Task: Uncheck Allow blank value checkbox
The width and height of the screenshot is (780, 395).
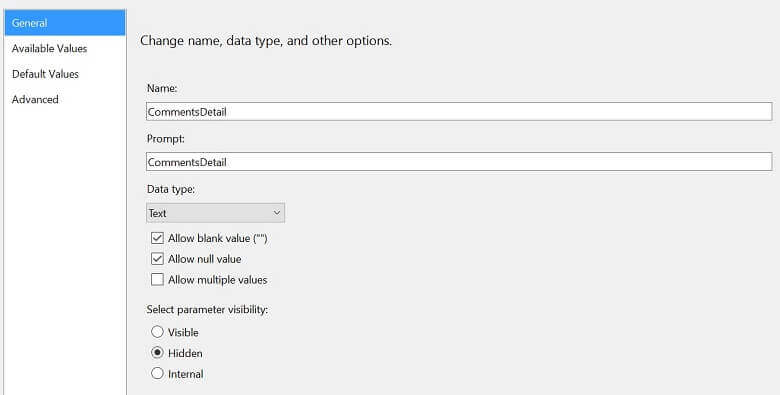Action: 157,238
